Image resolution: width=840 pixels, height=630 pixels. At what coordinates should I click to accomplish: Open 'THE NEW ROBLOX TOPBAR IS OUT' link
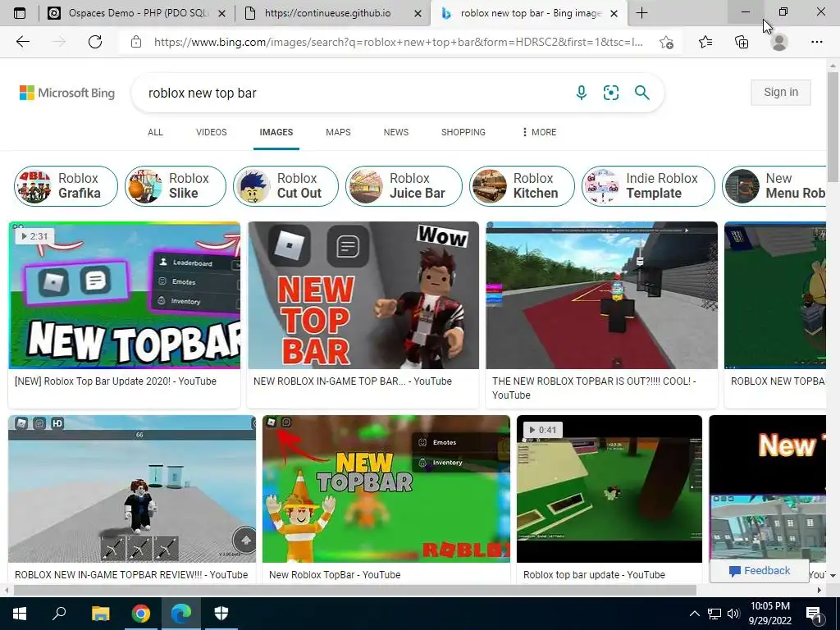tap(594, 388)
